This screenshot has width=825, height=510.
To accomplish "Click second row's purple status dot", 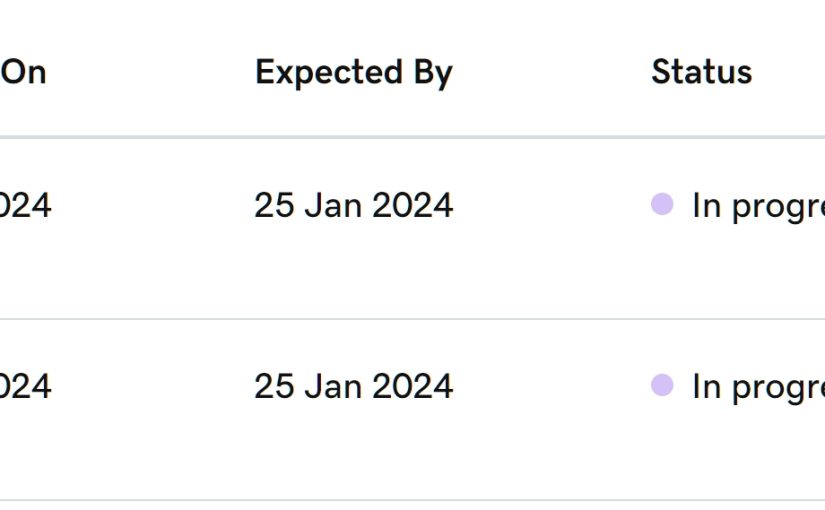I will coord(662,385).
